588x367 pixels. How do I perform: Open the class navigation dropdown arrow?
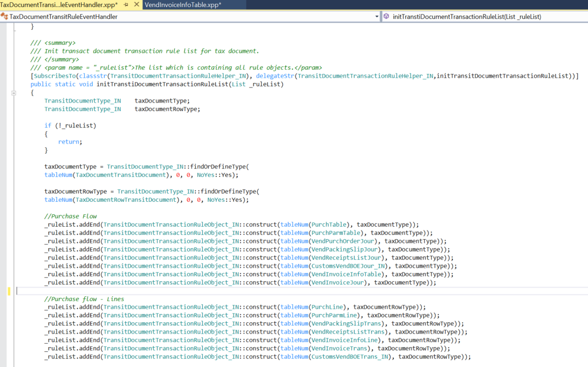pyautogui.click(x=377, y=17)
